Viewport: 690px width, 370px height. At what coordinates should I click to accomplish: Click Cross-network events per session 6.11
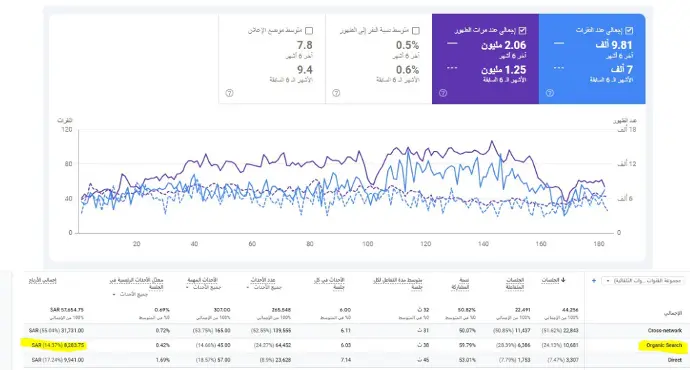[x=345, y=330]
